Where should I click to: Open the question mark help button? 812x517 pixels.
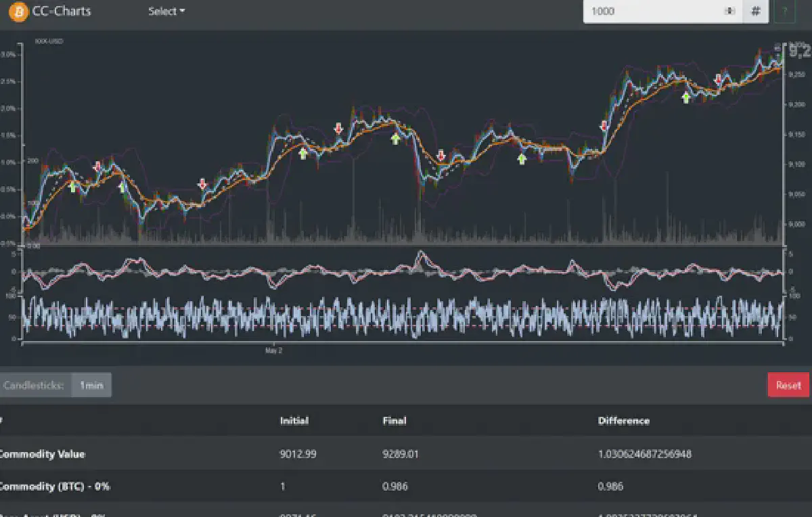(784, 12)
